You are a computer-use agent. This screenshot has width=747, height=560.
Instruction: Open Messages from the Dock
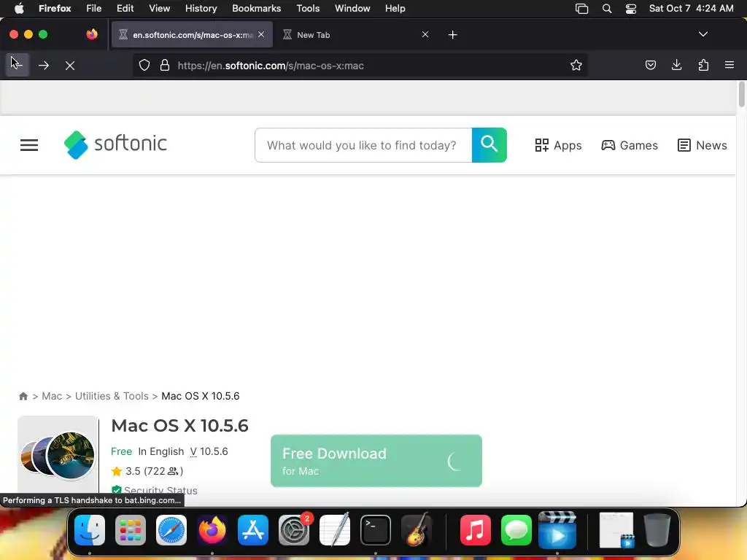click(516, 530)
